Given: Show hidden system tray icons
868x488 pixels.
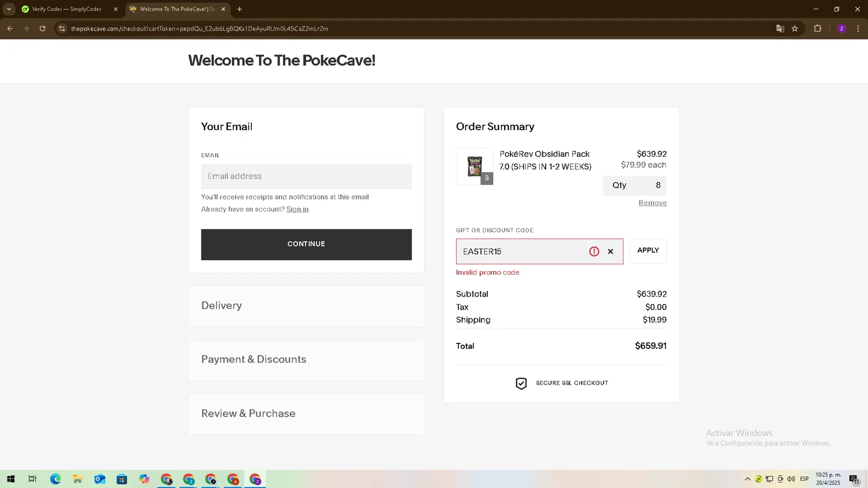Looking at the screenshot, I should coord(748,479).
